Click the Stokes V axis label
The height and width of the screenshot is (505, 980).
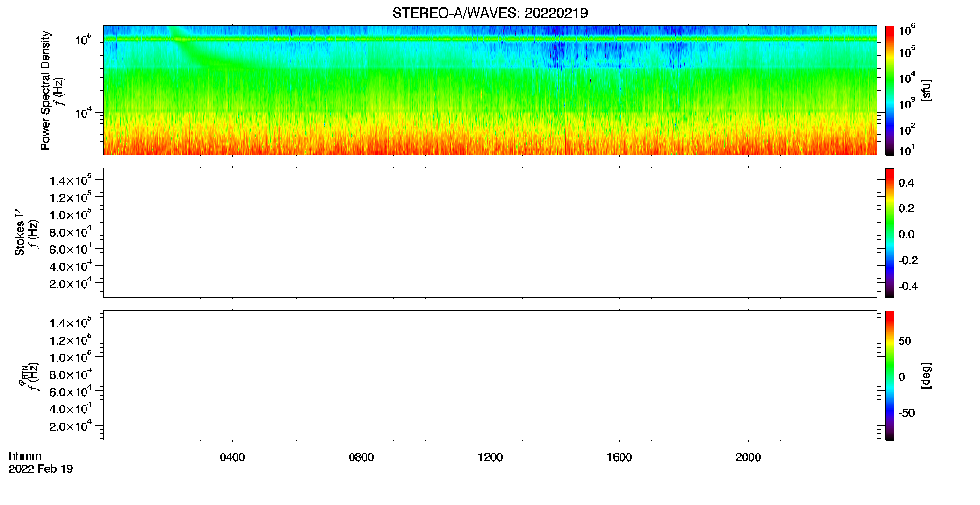click(20, 232)
